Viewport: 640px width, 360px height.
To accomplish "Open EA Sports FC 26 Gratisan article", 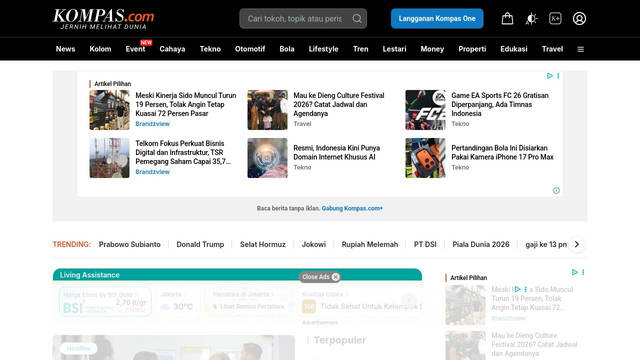I will (500, 104).
